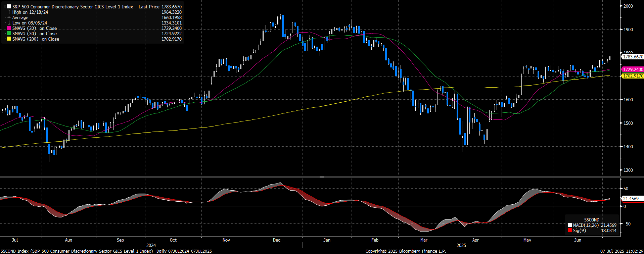Image resolution: width=644 pixels, height=254 pixels.
Task: Click the 1600 price axis label
Action: tap(628, 100)
